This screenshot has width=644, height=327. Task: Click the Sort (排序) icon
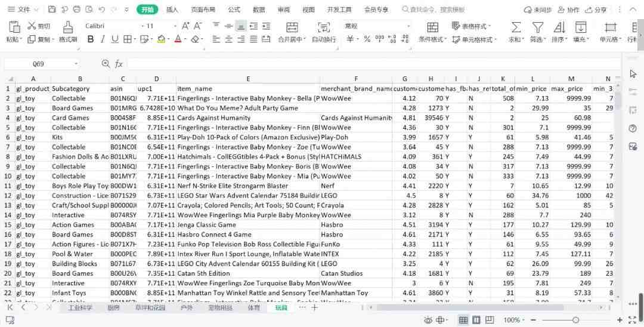click(559, 27)
